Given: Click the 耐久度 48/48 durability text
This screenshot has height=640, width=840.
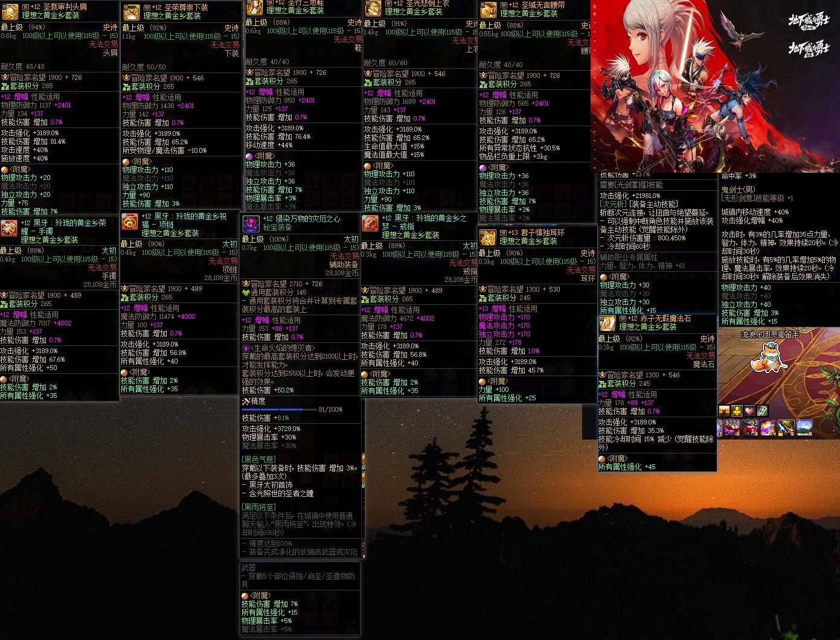Looking at the screenshot, I should tap(22, 66).
